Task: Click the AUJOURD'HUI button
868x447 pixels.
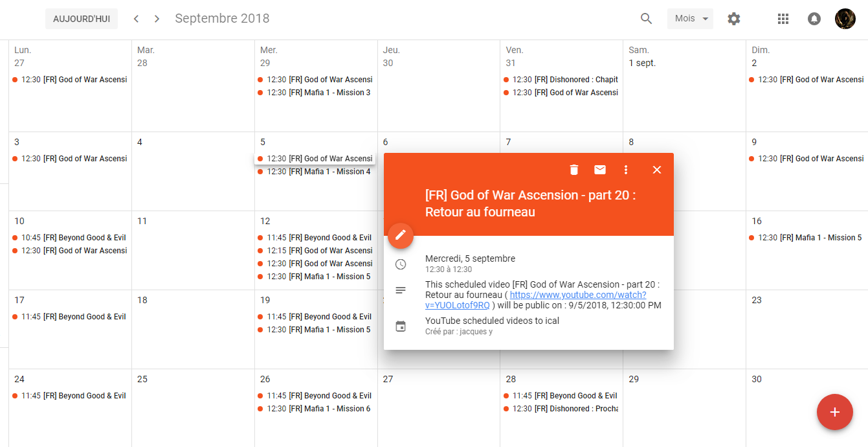Action: click(82, 19)
